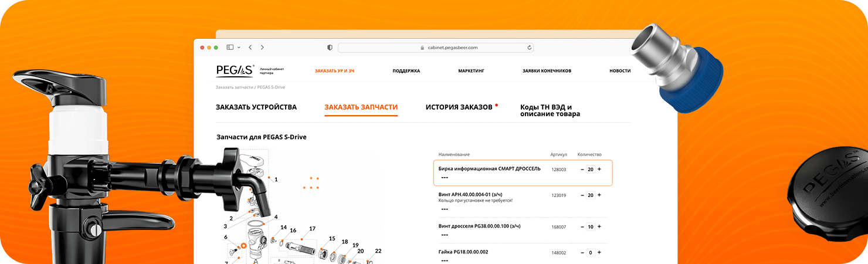Click part number 1 on the diagram
This screenshot has height=264, width=868.
point(276,180)
